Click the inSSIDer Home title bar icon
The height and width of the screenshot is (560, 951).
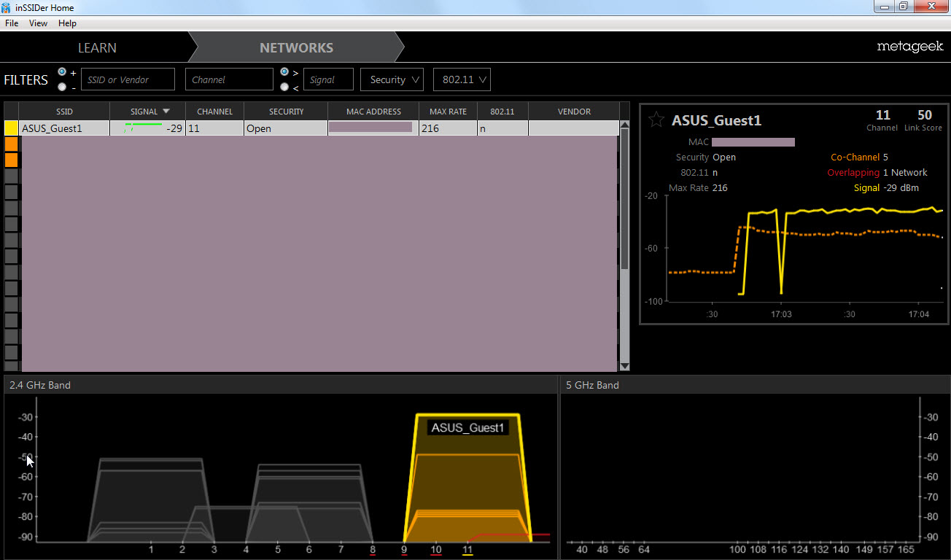pos(6,7)
